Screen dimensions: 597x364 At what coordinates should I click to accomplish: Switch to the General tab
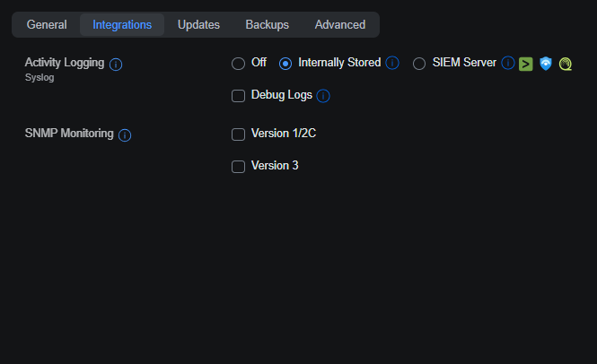point(47,25)
